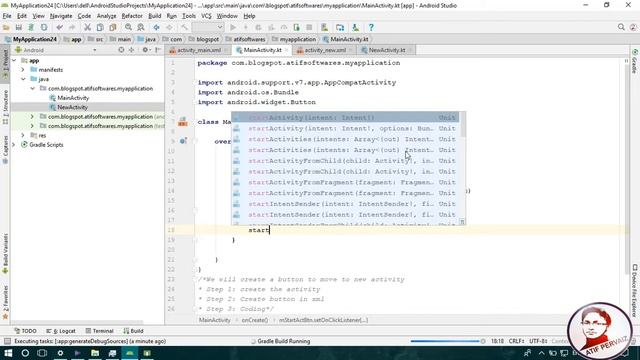Click the Project Structure icon
Image resolution: width=640 pixels, height=360 pixels.
340,27
